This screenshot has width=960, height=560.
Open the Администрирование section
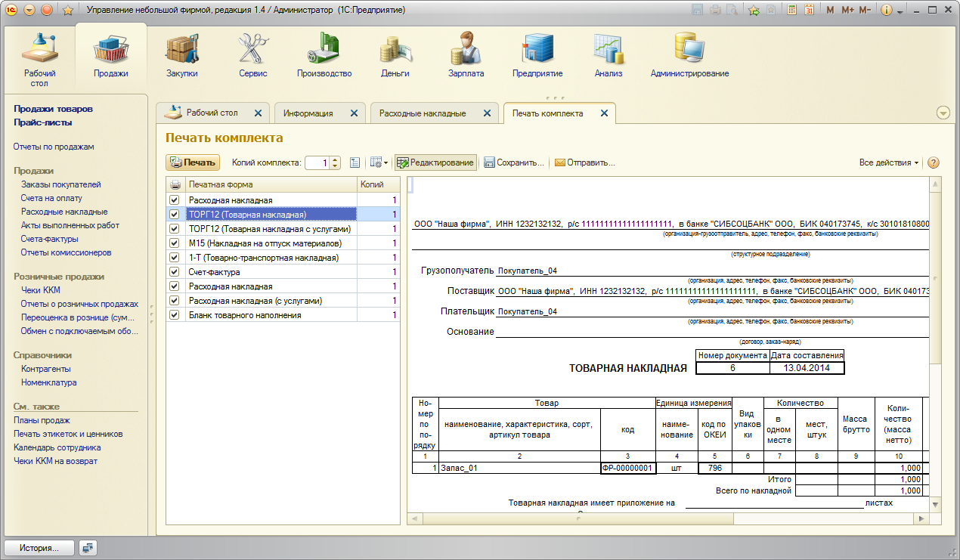[689, 57]
